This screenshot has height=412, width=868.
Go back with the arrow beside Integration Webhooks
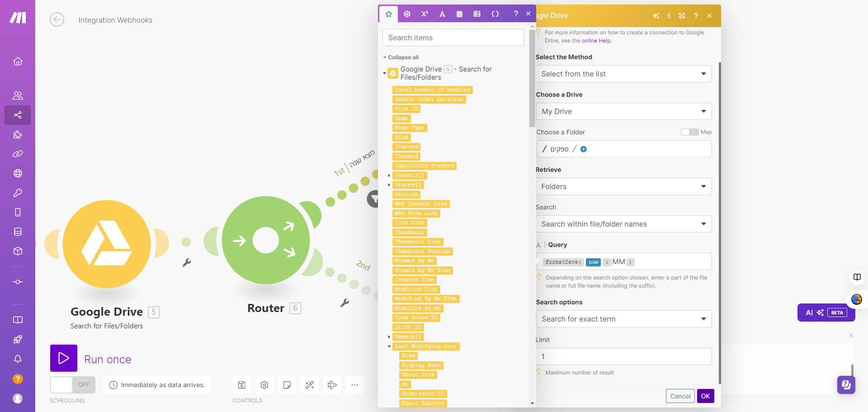coord(57,20)
